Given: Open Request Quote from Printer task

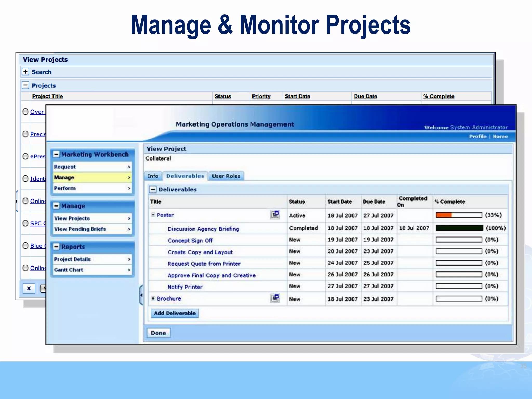Looking at the screenshot, I should click(x=204, y=264).
